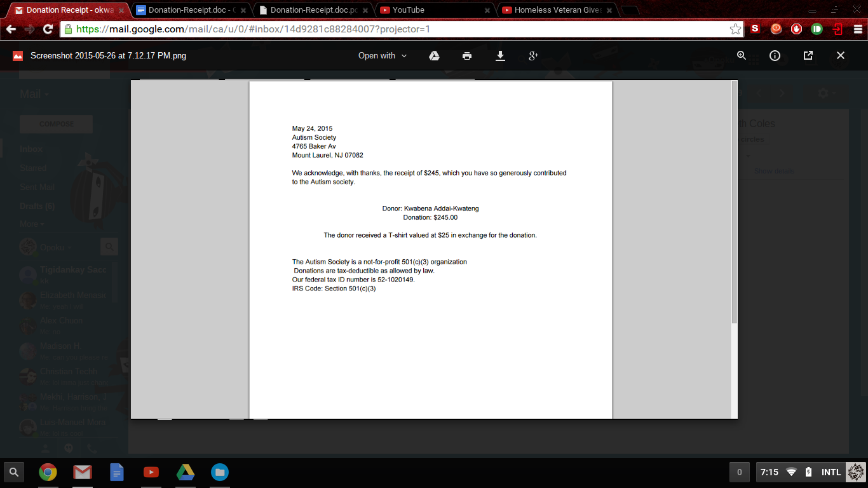Open the dimmed Sent Mail link
This screenshot has height=488, width=868.
click(x=37, y=187)
